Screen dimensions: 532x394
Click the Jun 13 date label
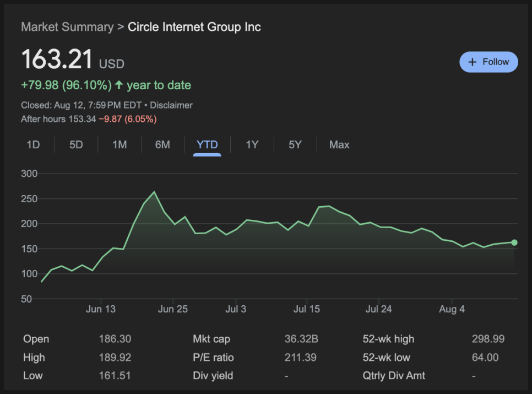tap(101, 309)
